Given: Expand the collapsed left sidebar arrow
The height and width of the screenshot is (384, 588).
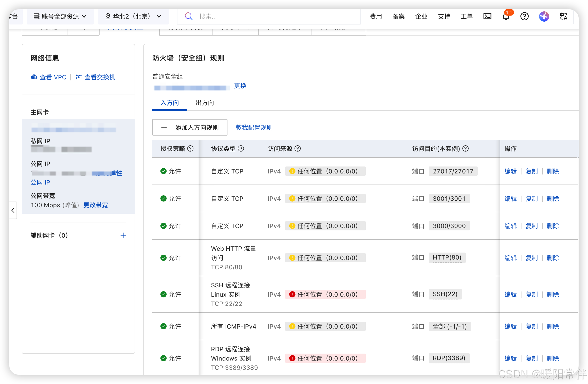Looking at the screenshot, I should point(13,210).
